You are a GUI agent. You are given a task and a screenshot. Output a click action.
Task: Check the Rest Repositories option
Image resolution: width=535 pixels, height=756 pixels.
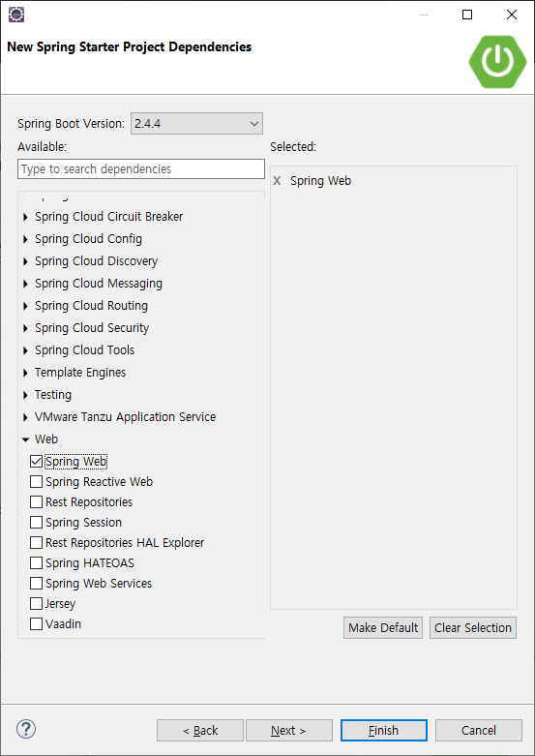coord(36,502)
